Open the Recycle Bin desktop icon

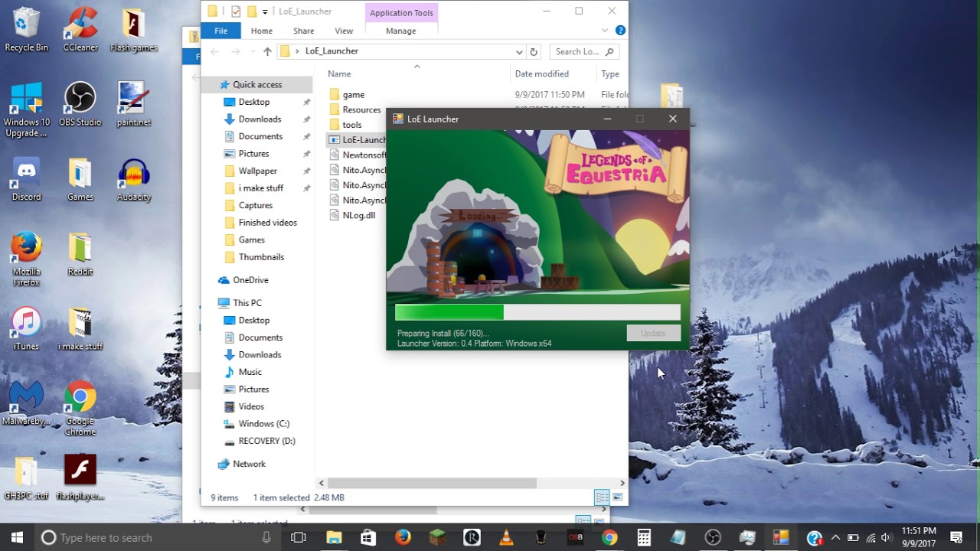26,30
